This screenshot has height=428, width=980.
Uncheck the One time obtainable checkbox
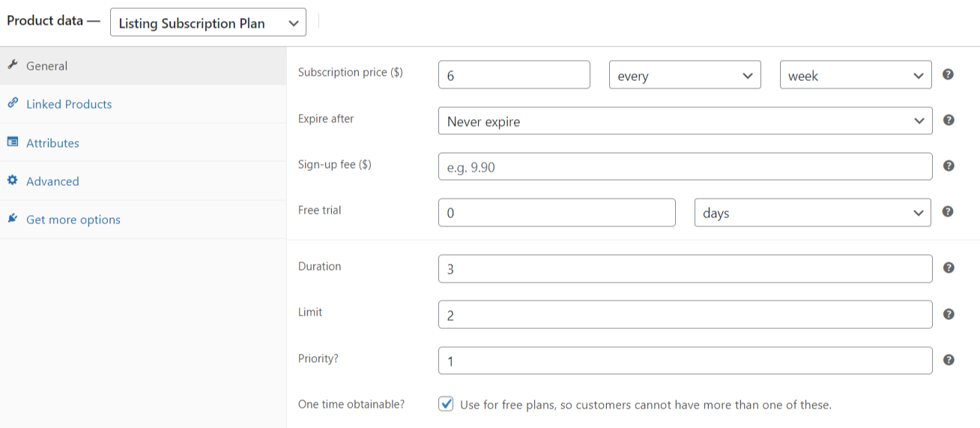click(x=446, y=404)
